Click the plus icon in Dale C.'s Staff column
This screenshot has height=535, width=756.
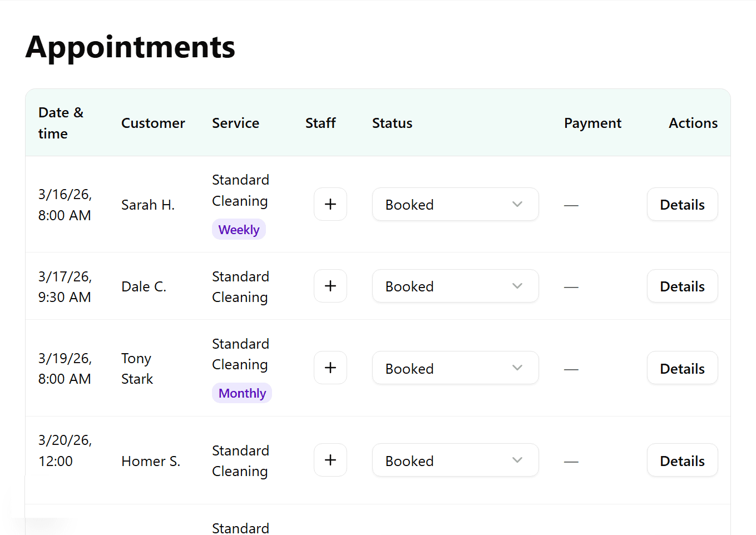(330, 286)
